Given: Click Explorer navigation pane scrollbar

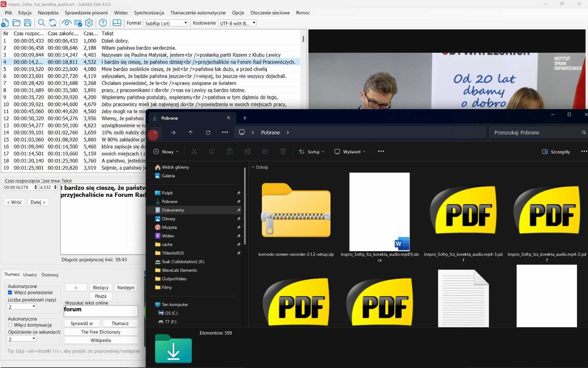Looking at the screenshot, I should click(x=245, y=206).
